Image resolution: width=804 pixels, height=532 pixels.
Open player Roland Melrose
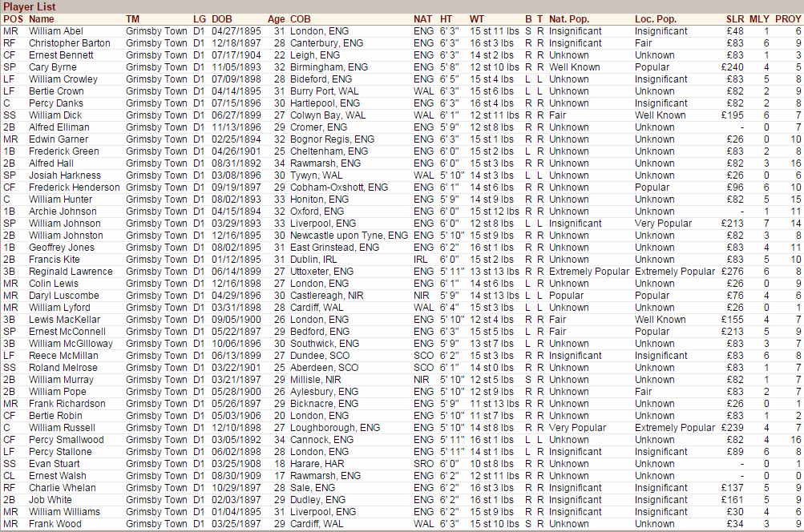coord(63,368)
